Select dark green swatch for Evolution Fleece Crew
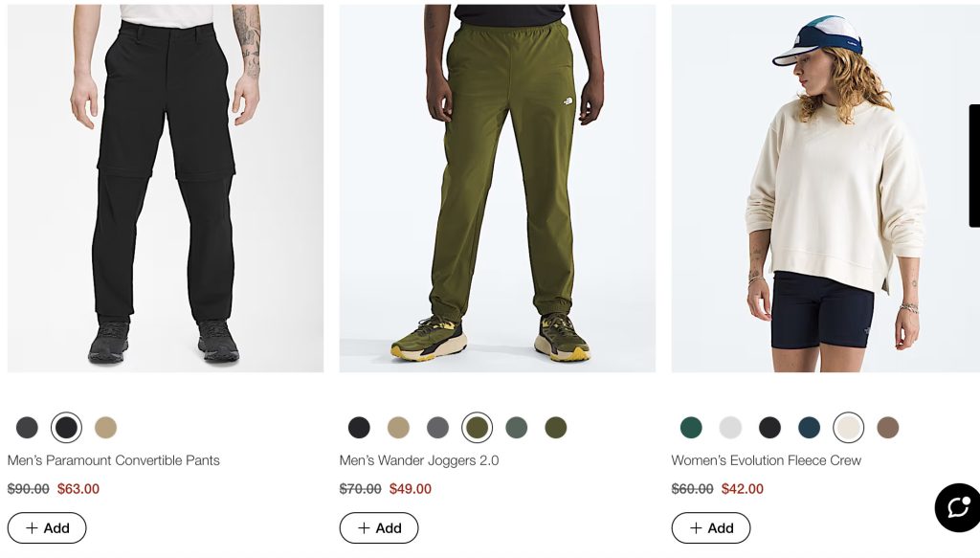 691,428
